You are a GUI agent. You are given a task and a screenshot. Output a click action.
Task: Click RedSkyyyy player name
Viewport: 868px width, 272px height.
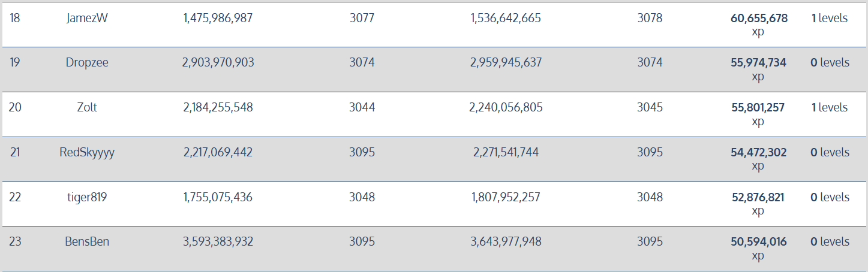point(87,152)
